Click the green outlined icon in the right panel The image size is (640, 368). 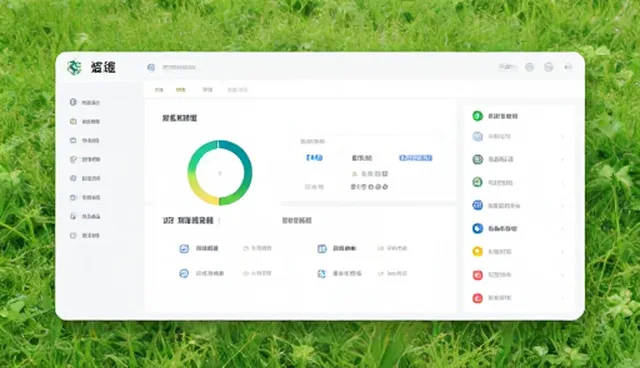pos(478,182)
